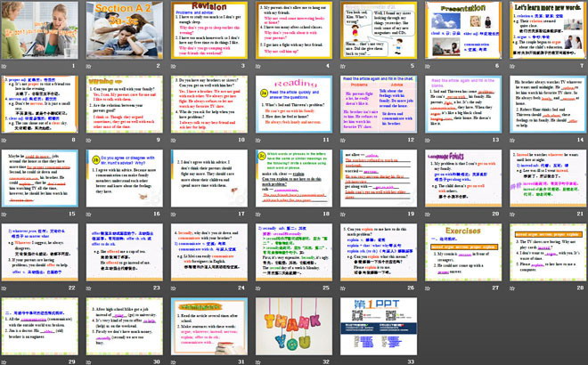This screenshot has width=588, height=365.
Task: Select slide 30 'After high school Mike'
Action: tap(125, 327)
